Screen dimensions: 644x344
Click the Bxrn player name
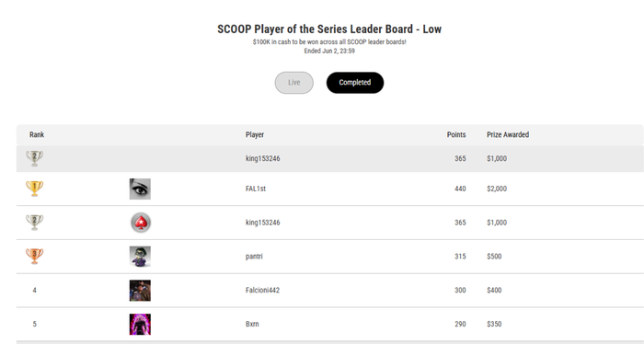[x=252, y=324]
